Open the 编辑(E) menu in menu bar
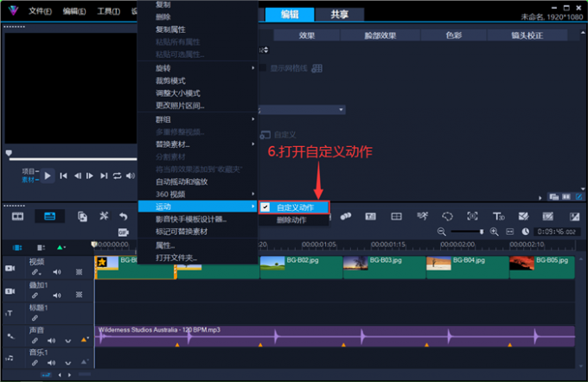 [74, 11]
